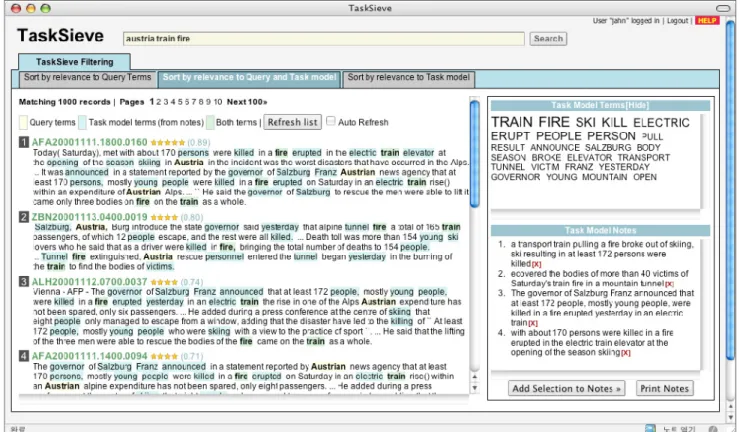Click star rating of ZBN20001113.0400.0019
This screenshot has width=740, height=432.
pos(164,218)
